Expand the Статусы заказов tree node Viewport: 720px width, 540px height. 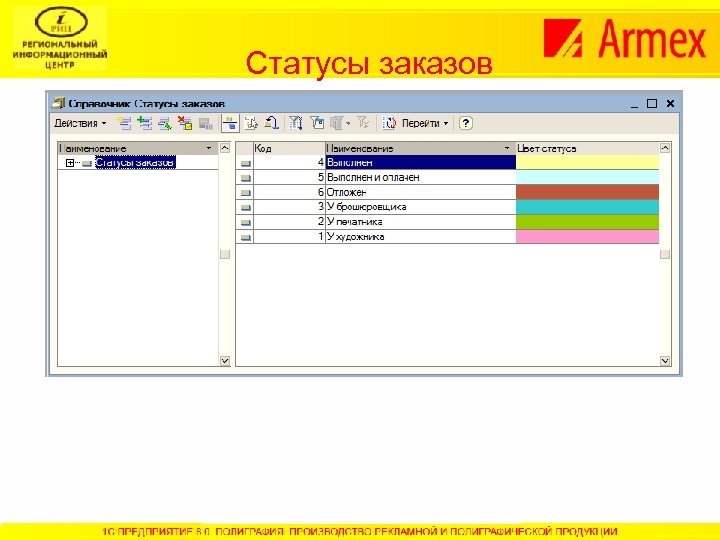coord(70,163)
